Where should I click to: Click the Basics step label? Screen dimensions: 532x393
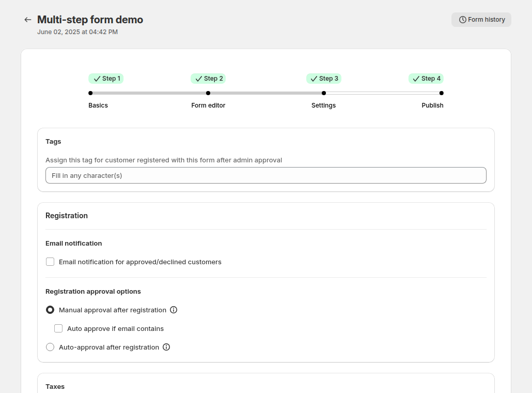point(98,105)
